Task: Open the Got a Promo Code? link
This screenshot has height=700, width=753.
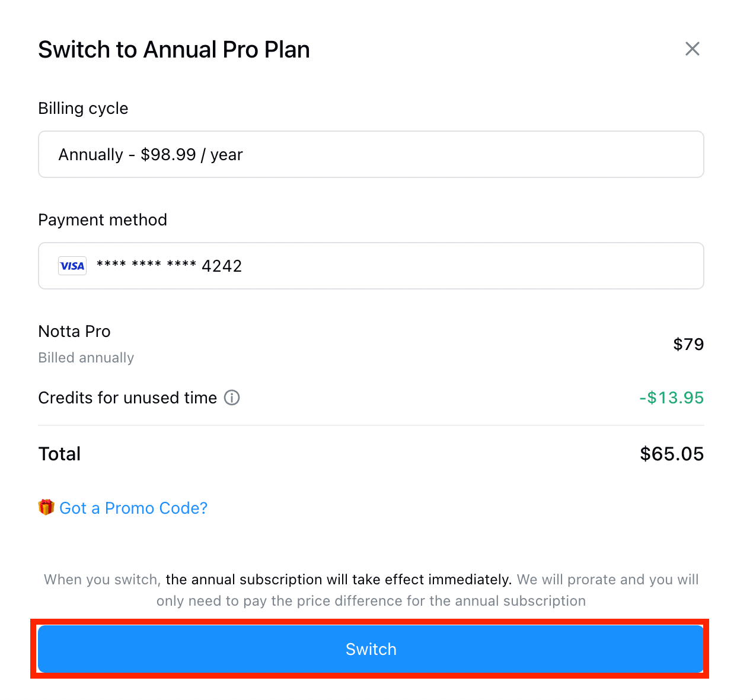Action: 133,508
